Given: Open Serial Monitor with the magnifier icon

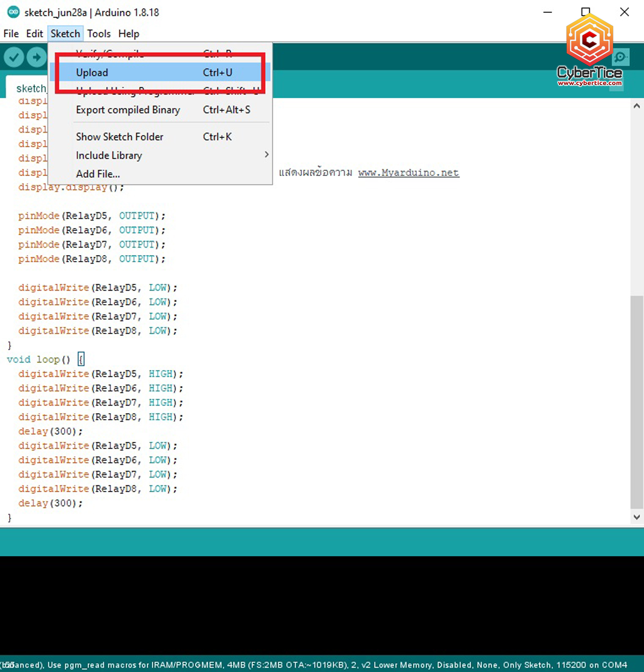Looking at the screenshot, I should click(621, 56).
